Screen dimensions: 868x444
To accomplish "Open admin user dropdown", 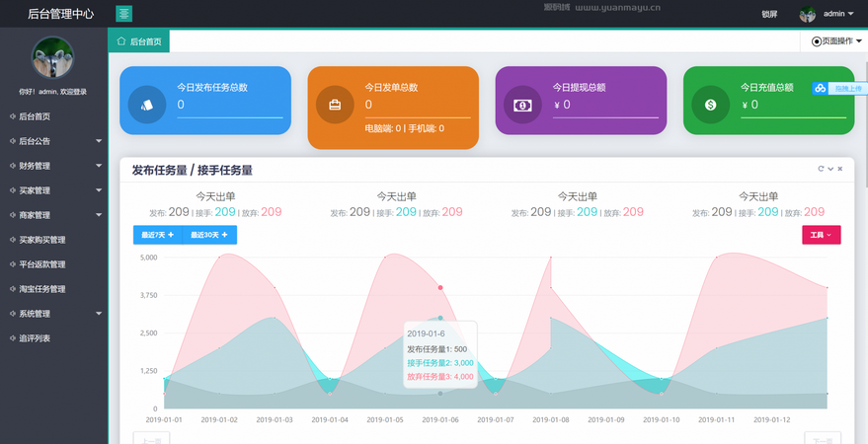I will [x=838, y=14].
